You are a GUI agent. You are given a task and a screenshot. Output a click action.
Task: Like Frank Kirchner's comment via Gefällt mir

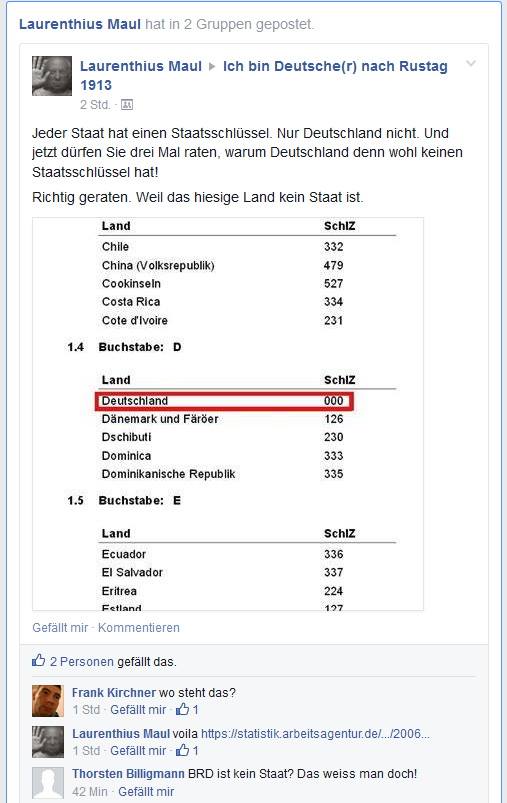click(x=138, y=709)
